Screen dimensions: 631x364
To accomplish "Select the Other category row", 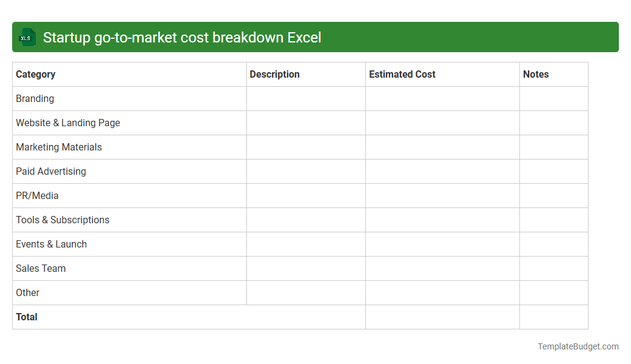I will point(27,292).
